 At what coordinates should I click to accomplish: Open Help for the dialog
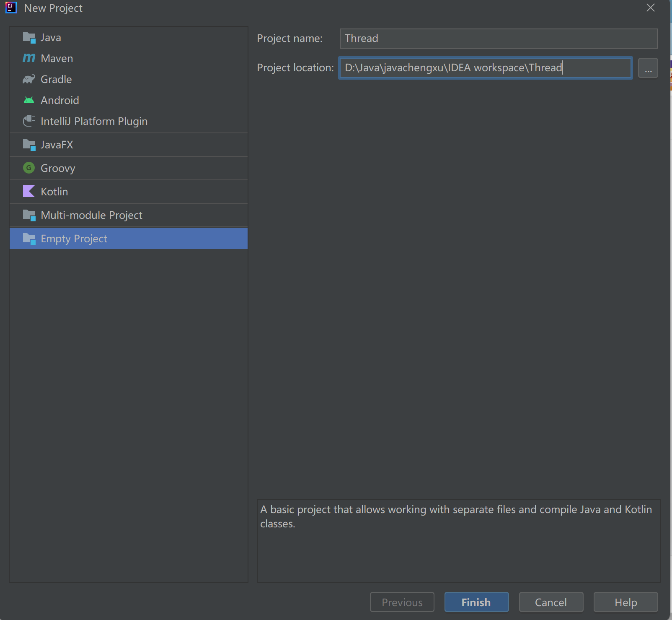click(x=626, y=602)
